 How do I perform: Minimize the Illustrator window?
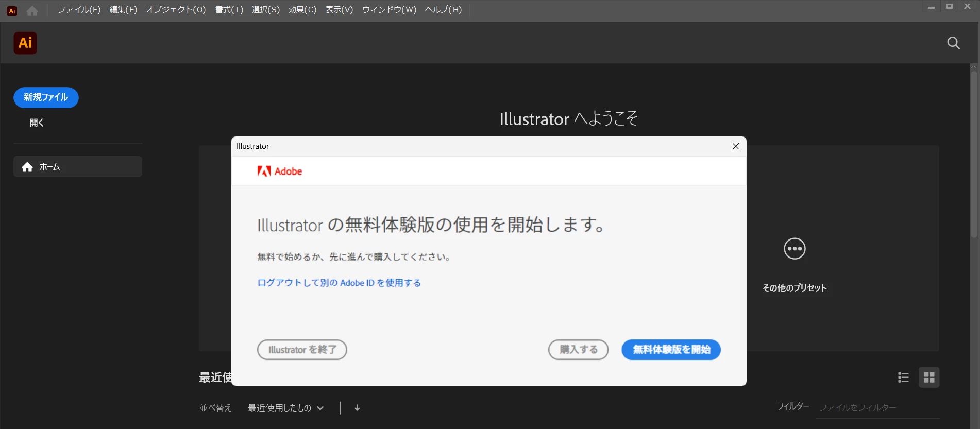coord(931,7)
